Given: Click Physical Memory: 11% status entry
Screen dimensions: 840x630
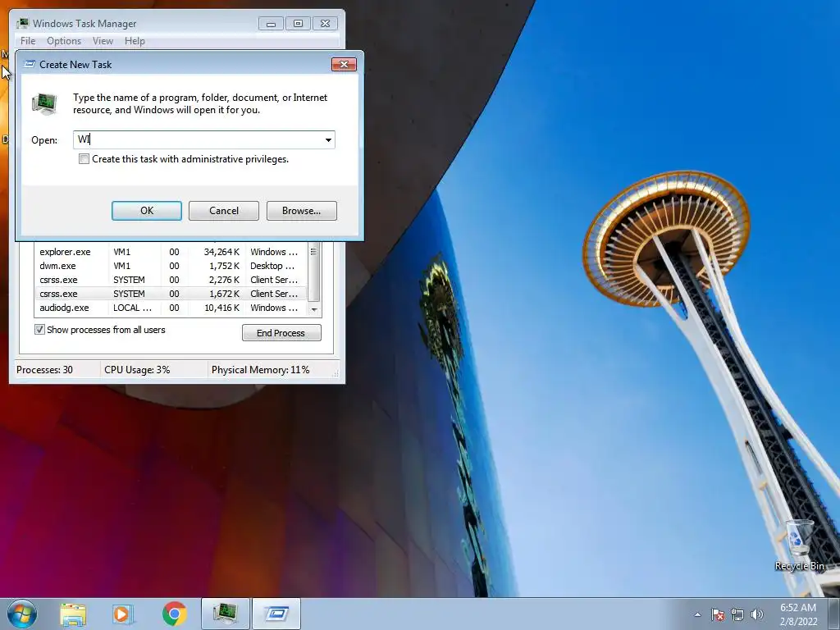Looking at the screenshot, I should 260,370.
